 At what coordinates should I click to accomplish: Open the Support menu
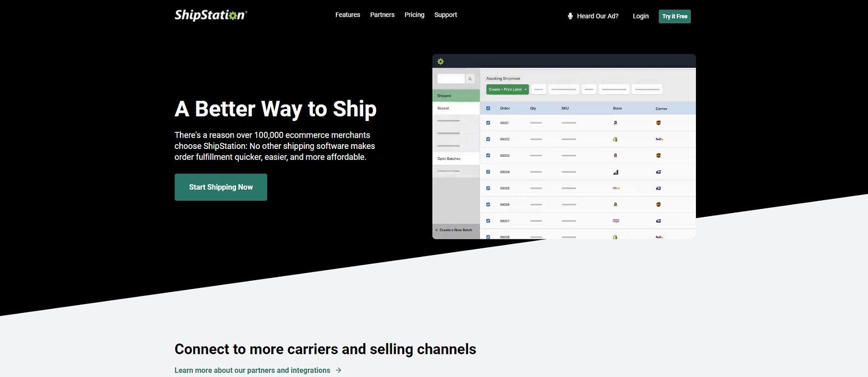[446, 15]
